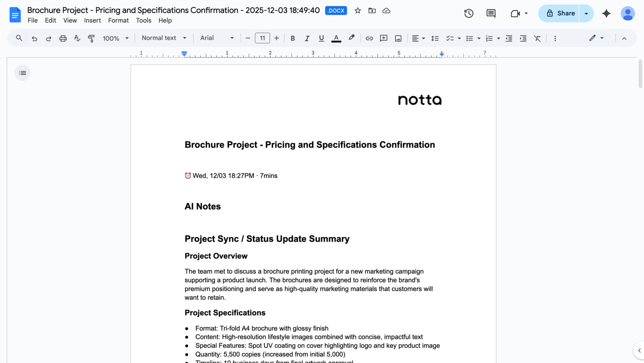Open the Arial font dropdown
This screenshot has height=363, width=644.
(x=217, y=38)
